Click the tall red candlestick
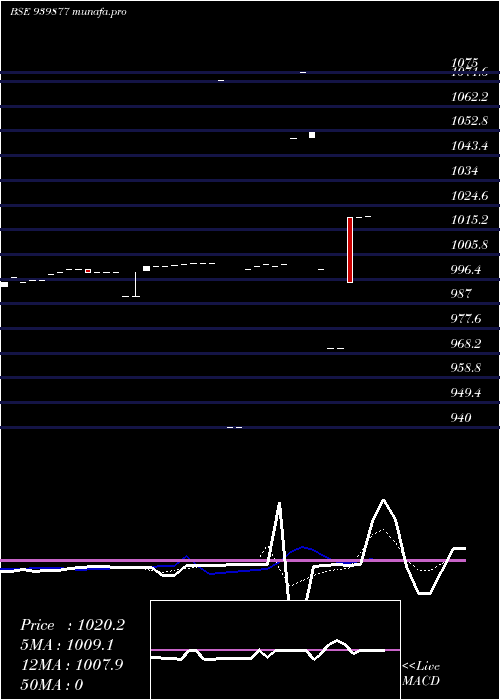Screen dimensions: 500x700 350,250
